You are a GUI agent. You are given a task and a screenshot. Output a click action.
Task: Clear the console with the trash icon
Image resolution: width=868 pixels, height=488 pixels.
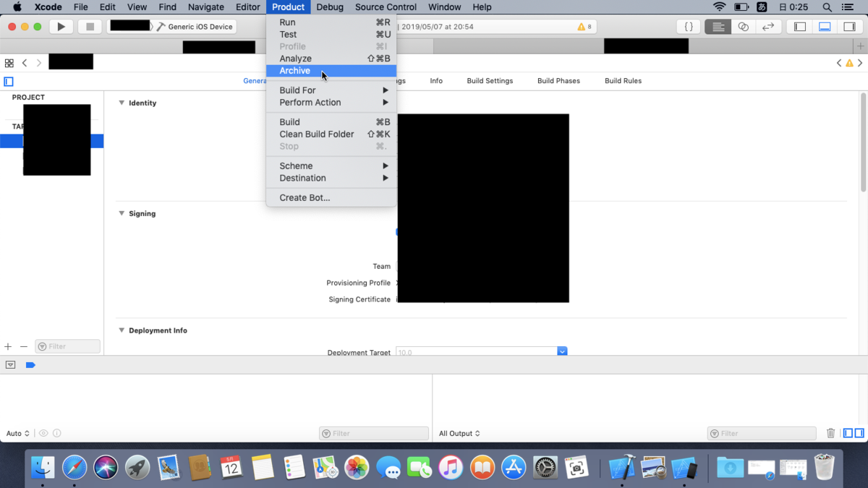point(830,433)
